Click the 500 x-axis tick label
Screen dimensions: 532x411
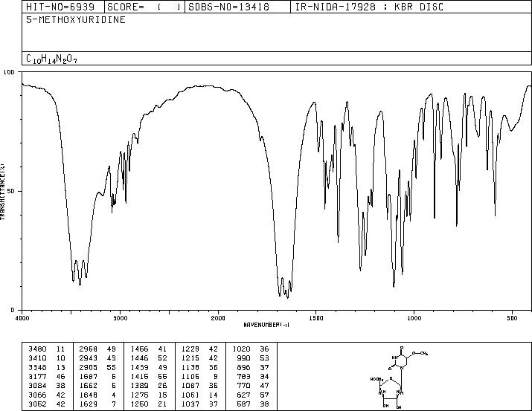(x=512, y=318)
